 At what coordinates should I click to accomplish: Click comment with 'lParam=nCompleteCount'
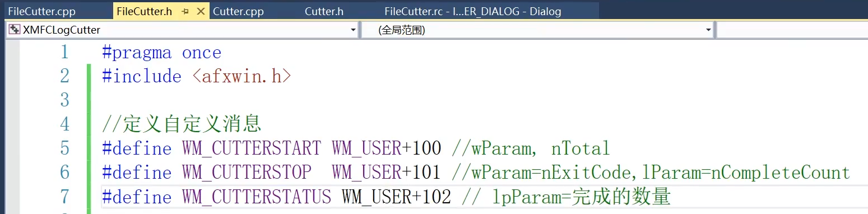pos(651,173)
